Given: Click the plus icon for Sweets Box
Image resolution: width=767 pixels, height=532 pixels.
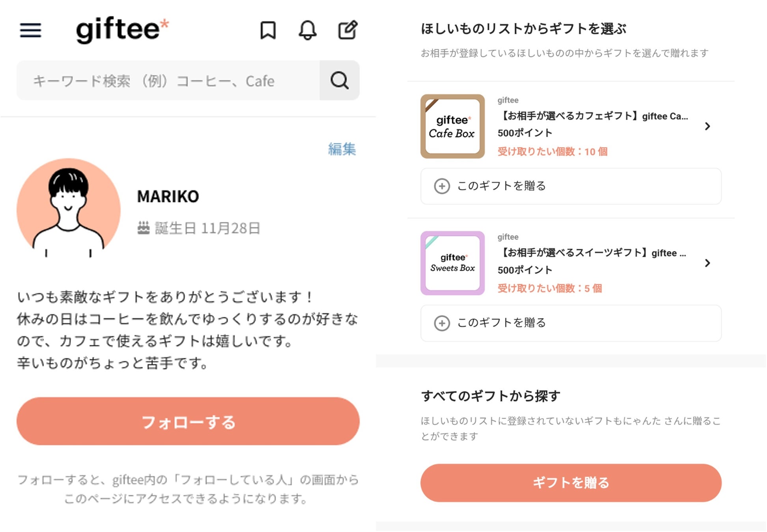Looking at the screenshot, I should pyautogui.click(x=442, y=323).
